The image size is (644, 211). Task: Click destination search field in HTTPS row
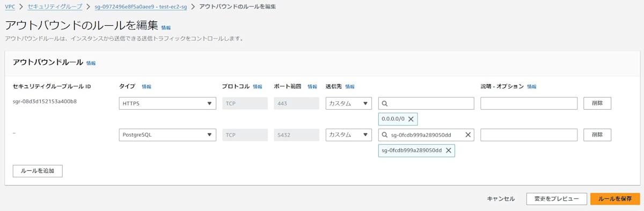(426, 103)
